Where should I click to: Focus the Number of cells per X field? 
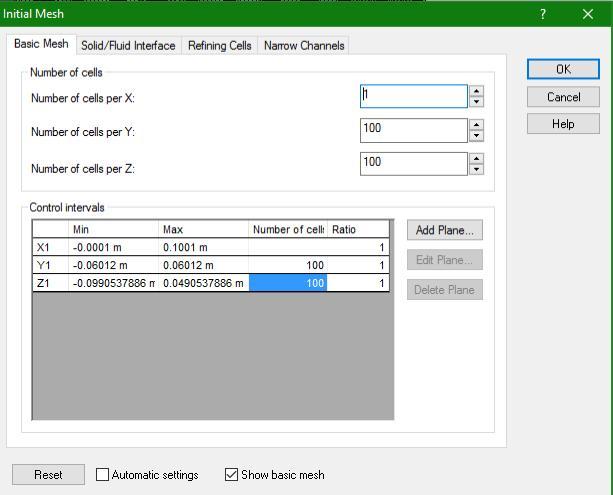(x=414, y=96)
